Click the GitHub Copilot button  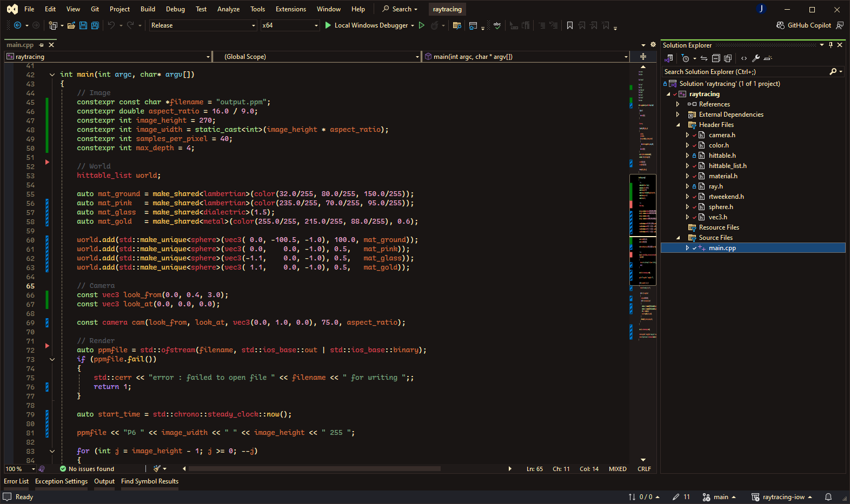pyautogui.click(x=803, y=25)
